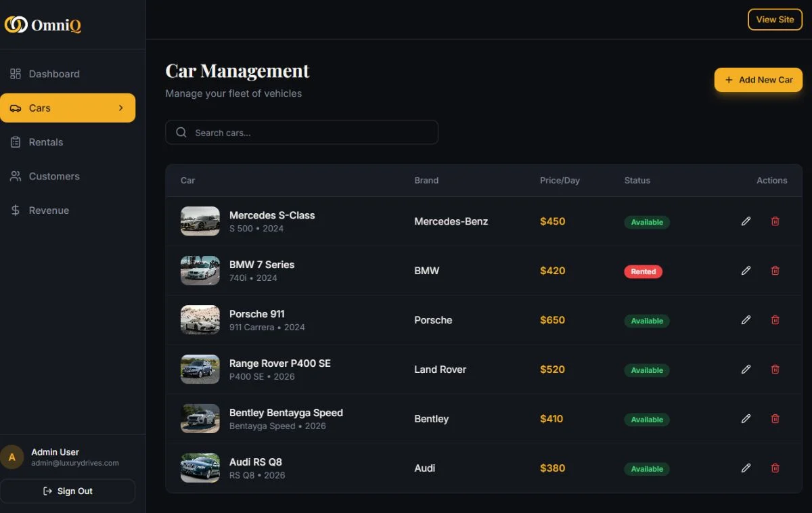Edit the Range Rover P400 SE
This screenshot has width=812, height=513.
(746, 370)
